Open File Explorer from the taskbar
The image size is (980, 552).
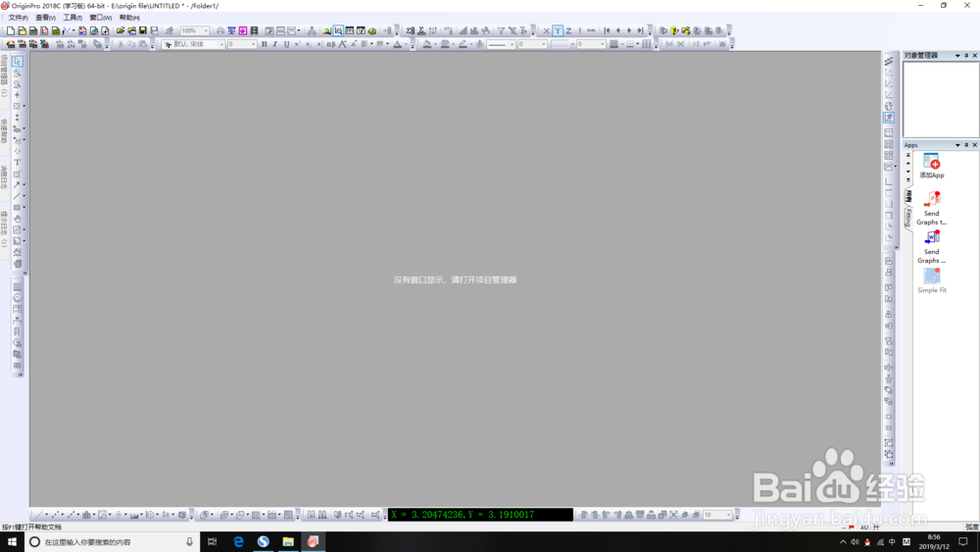(x=287, y=541)
